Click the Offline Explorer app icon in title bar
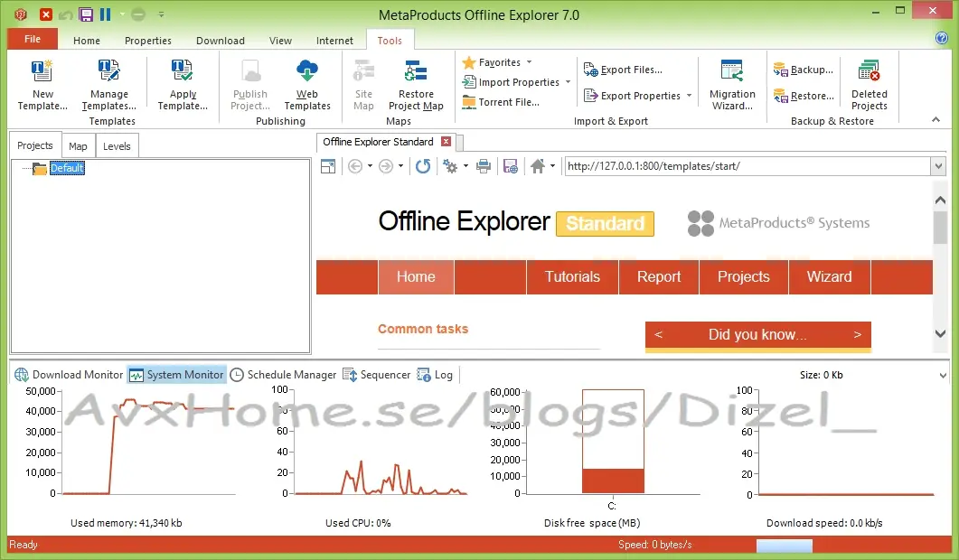 pos(20,14)
